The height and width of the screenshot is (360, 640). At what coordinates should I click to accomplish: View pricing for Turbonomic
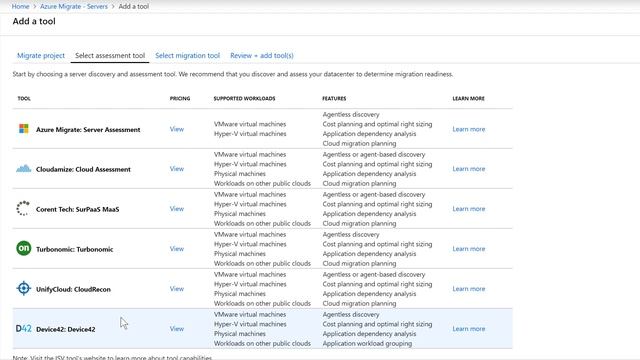[177, 249]
